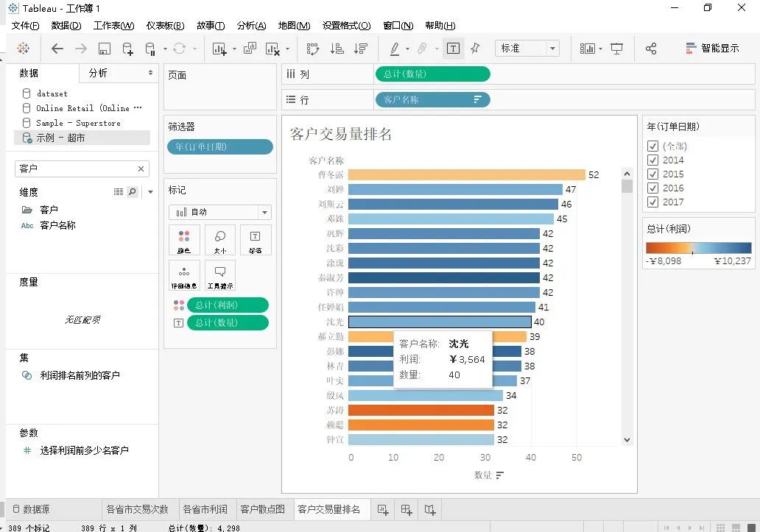Click the save disk icon

pos(105,49)
